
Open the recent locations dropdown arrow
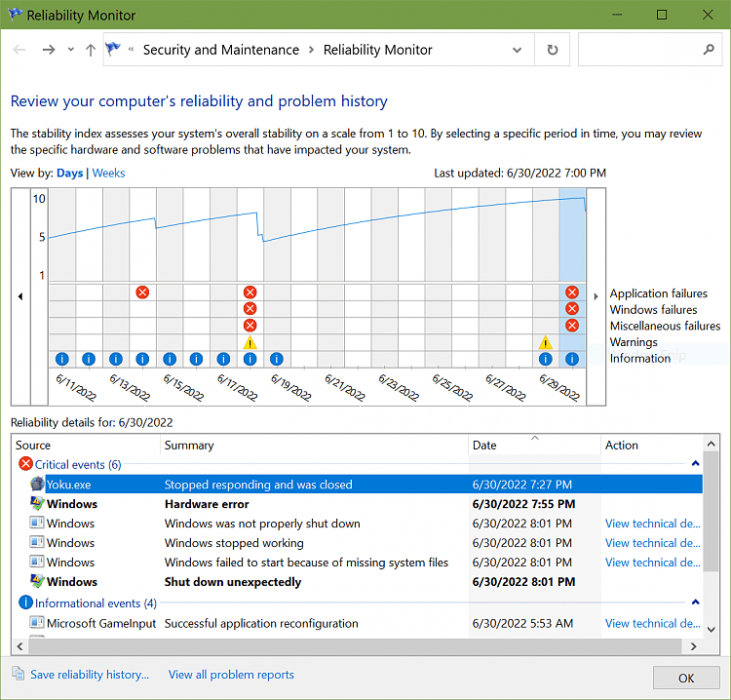point(71,49)
